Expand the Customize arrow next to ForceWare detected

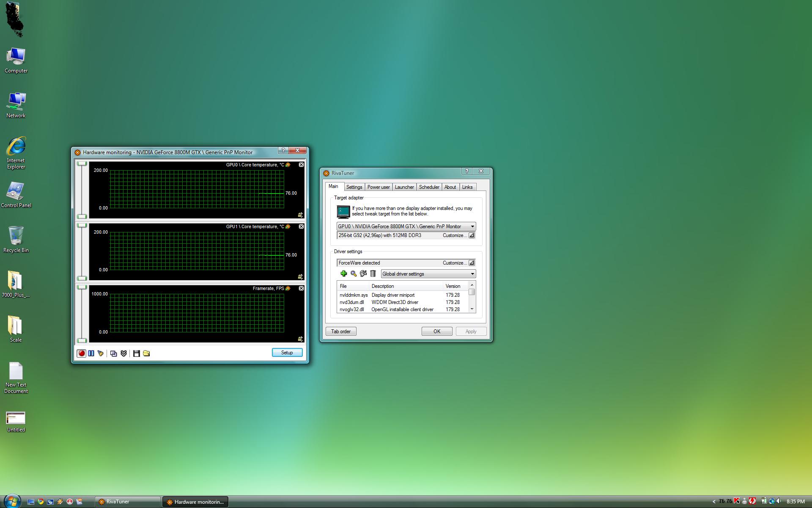472,263
